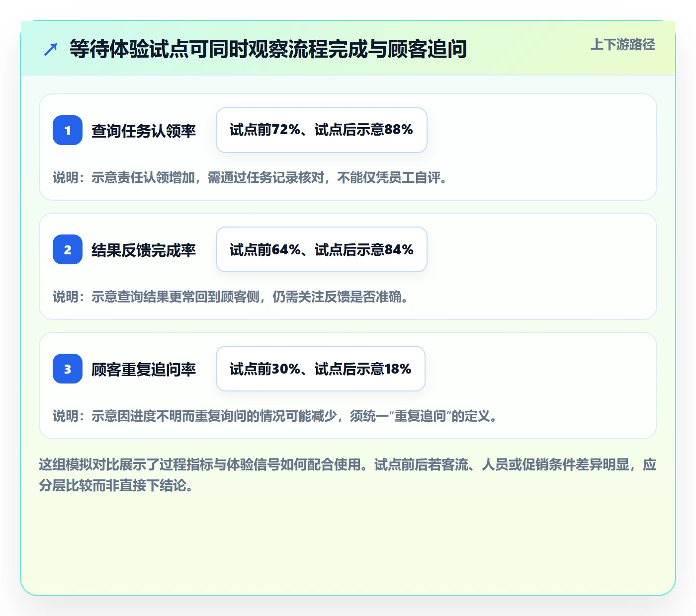Click the number 1 badge
Image resolution: width=696 pixels, height=616 pixels.
pos(68,130)
